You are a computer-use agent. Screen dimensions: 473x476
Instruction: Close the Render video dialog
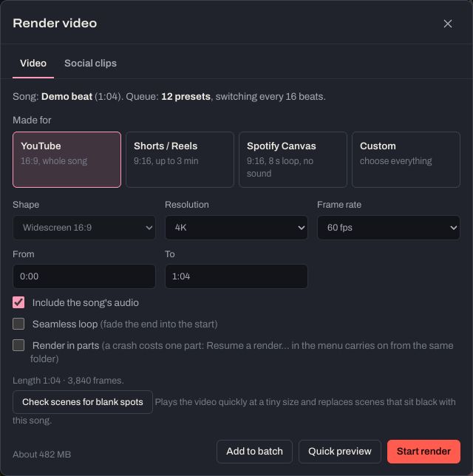447,24
